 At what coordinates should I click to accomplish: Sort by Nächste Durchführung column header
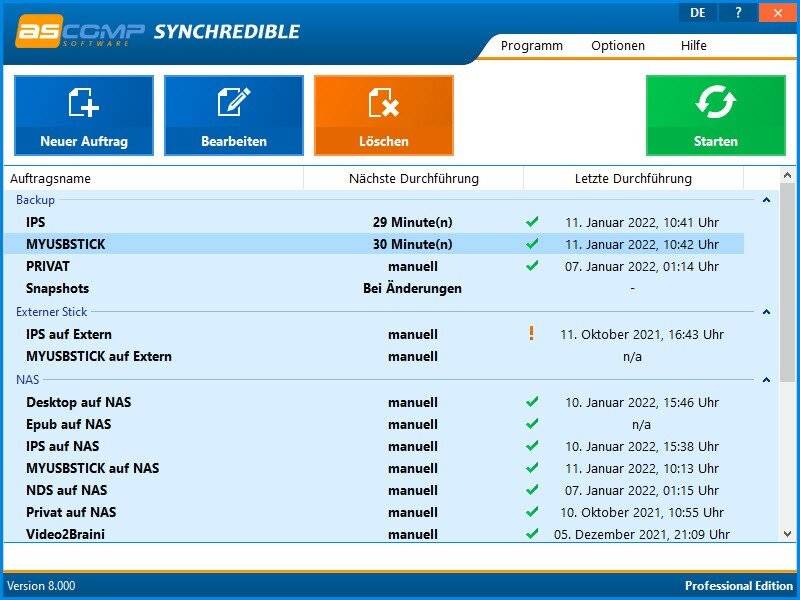(x=413, y=178)
